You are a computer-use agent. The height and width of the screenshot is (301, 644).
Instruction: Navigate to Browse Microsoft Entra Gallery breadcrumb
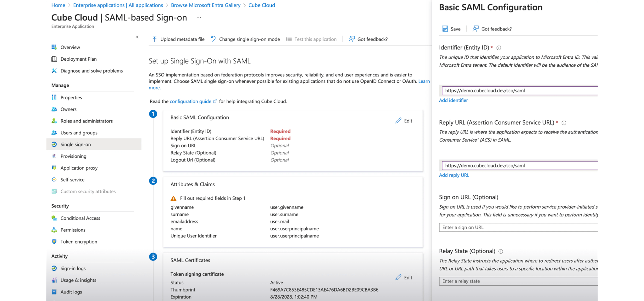pyautogui.click(x=206, y=5)
